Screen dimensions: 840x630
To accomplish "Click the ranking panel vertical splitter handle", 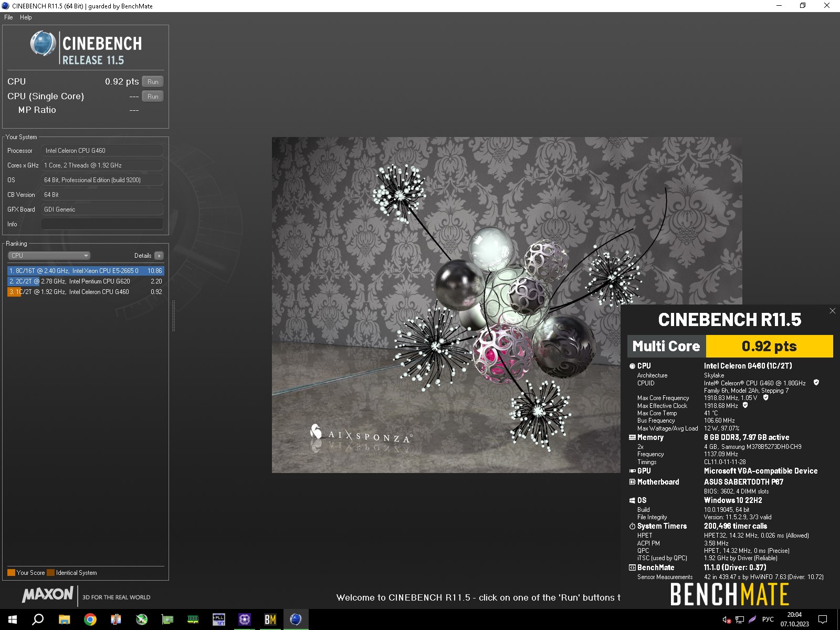I will [x=173, y=316].
